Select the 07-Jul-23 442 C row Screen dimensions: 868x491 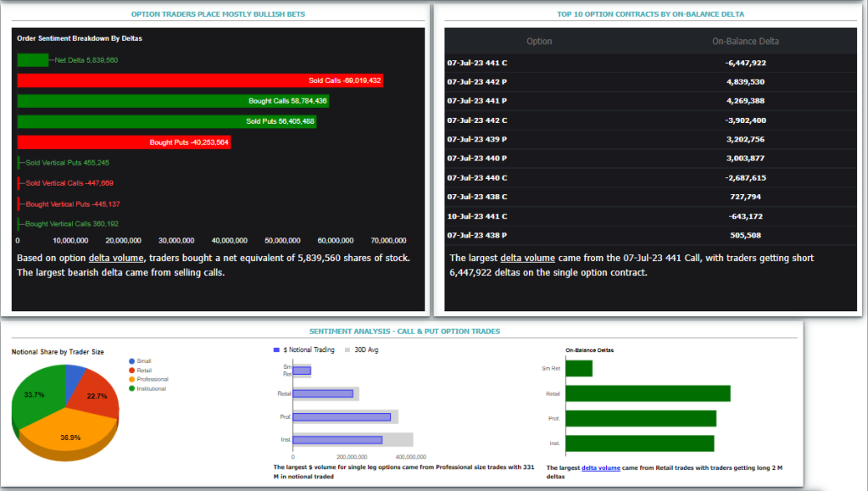(x=650, y=120)
